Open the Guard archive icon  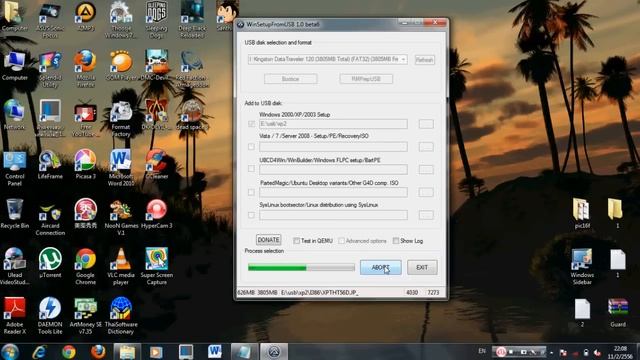click(618, 313)
